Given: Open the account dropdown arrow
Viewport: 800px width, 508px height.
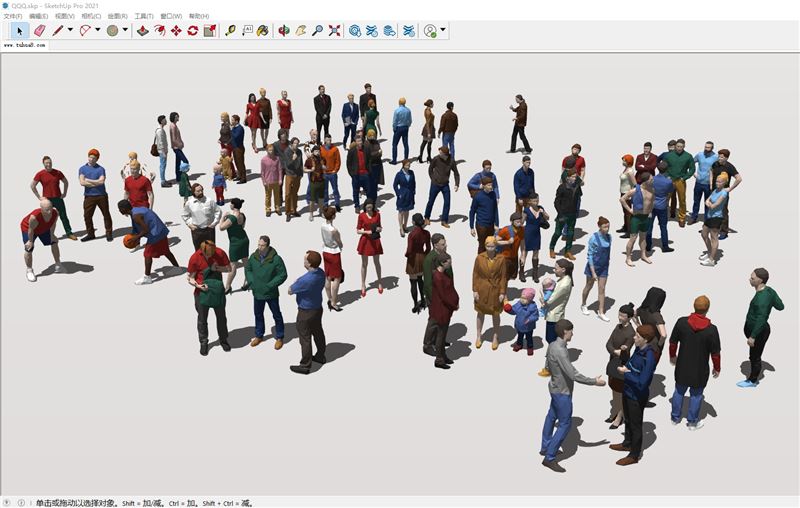Looking at the screenshot, I should 443,30.
